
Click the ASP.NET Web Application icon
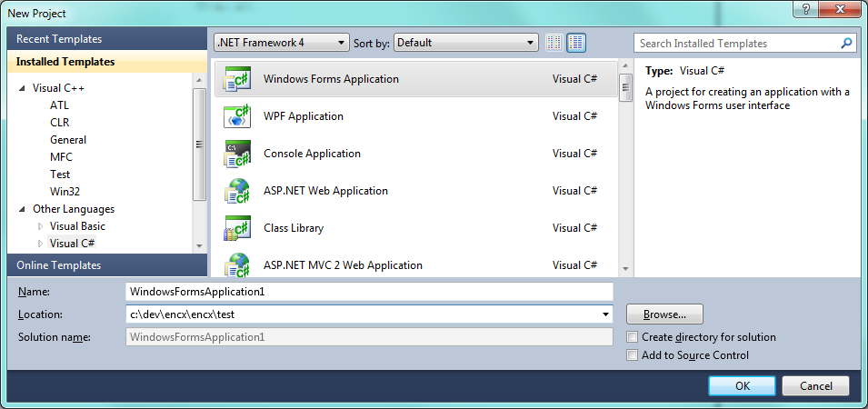click(238, 191)
